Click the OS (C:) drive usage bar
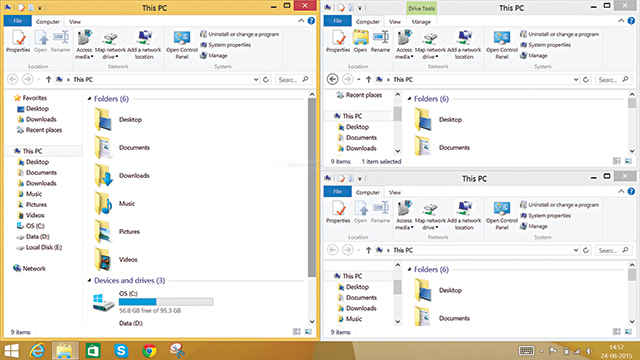640x360 pixels. pos(166,302)
